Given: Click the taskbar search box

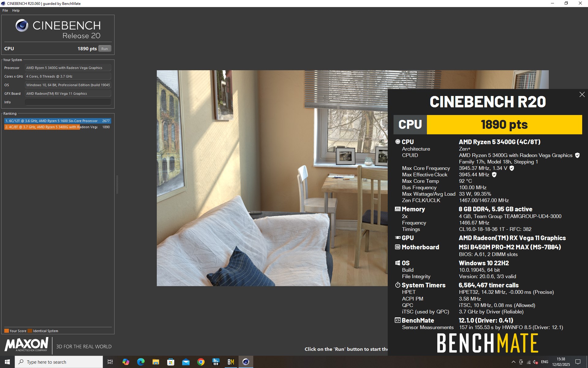Looking at the screenshot, I should [59, 362].
